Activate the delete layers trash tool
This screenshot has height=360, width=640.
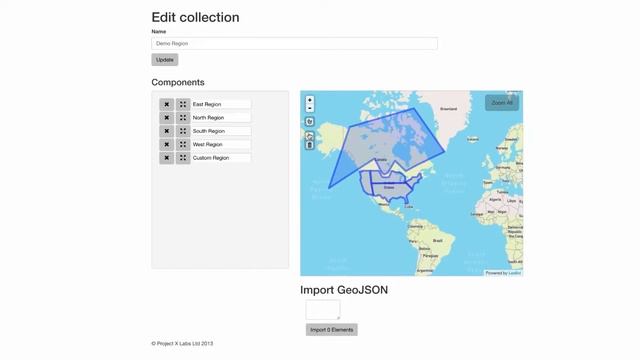(x=310, y=145)
